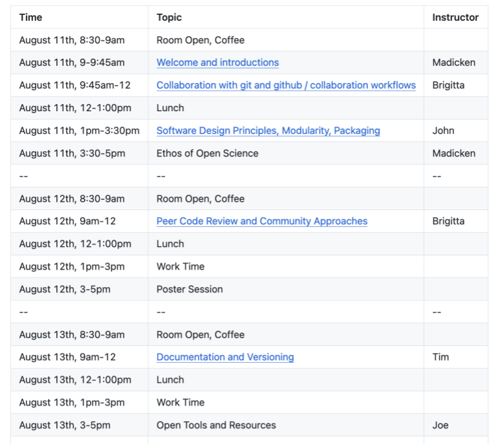Click instructor name Joe
The width and height of the screenshot is (500, 448).
[x=440, y=425]
